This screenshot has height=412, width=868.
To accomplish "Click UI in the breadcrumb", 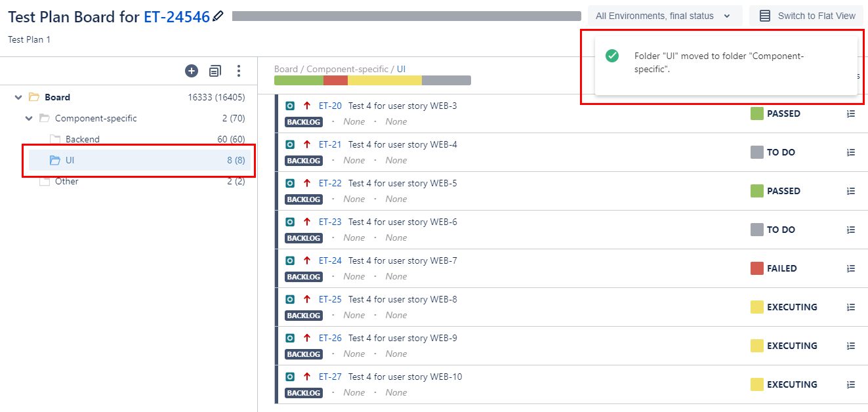I will (402, 69).
